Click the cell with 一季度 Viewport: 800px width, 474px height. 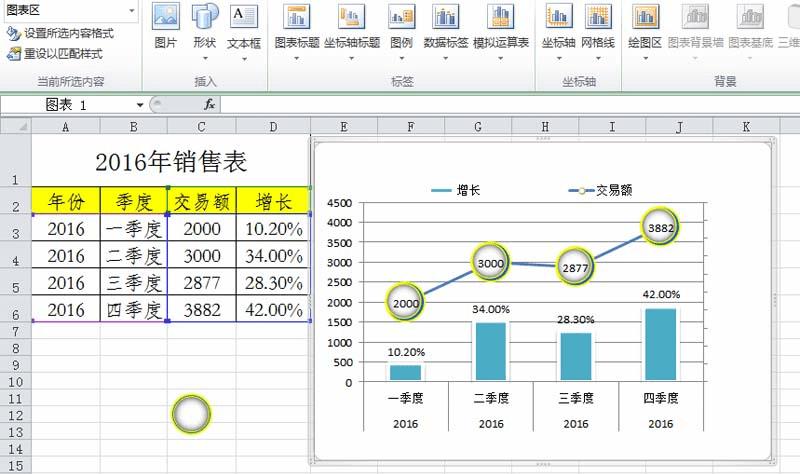coord(134,229)
